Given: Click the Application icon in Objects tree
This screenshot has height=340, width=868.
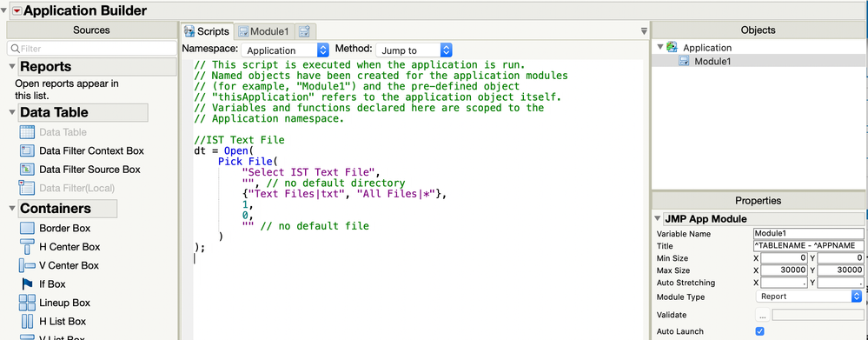Looking at the screenshot, I should (672, 48).
